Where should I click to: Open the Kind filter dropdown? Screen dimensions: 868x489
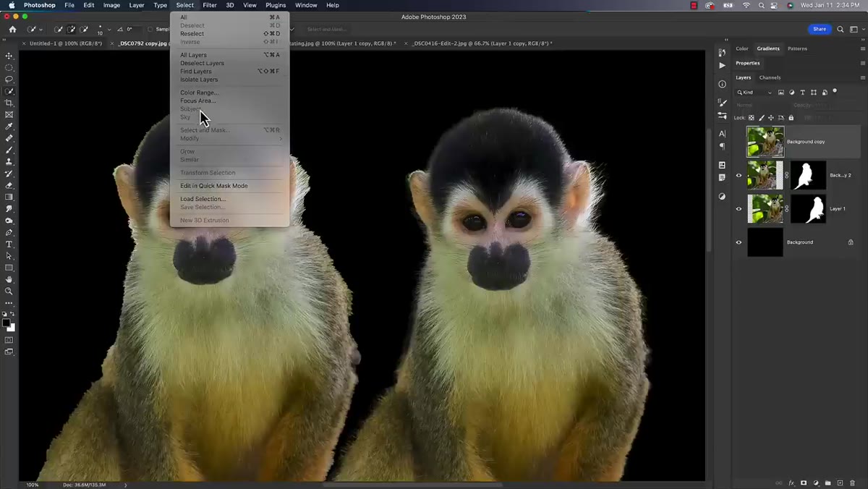755,93
